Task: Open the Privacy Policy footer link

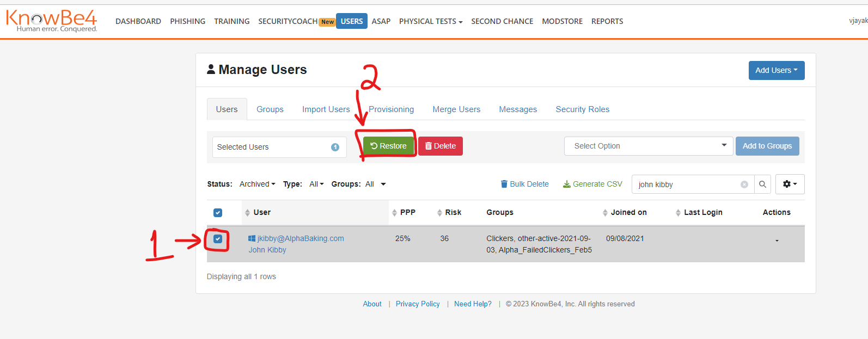Action: tap(418, 304)
